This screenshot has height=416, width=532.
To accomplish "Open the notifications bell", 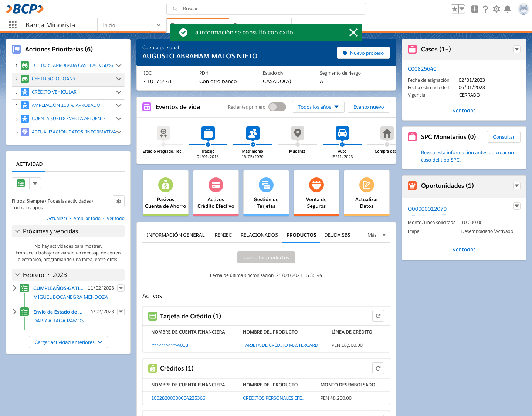I will click(508, 9).
